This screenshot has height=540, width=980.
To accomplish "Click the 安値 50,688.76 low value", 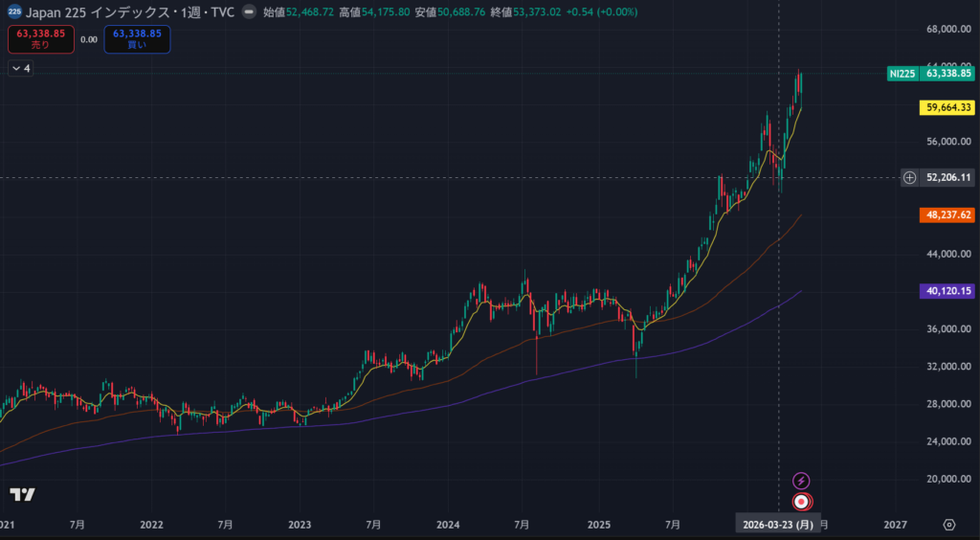I will tap(450, 11).
